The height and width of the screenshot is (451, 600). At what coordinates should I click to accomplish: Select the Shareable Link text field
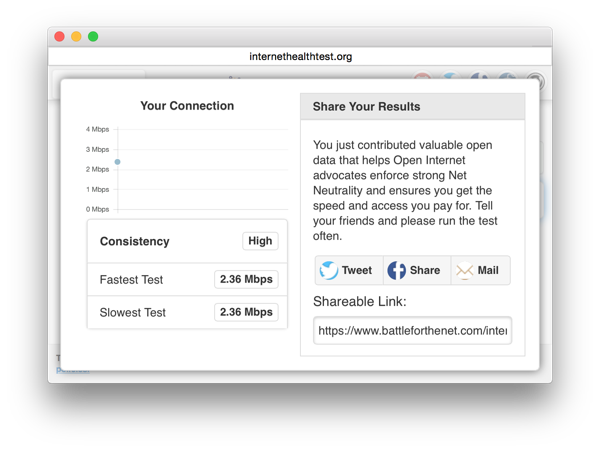pyautogui.click(x=412, y=331)
